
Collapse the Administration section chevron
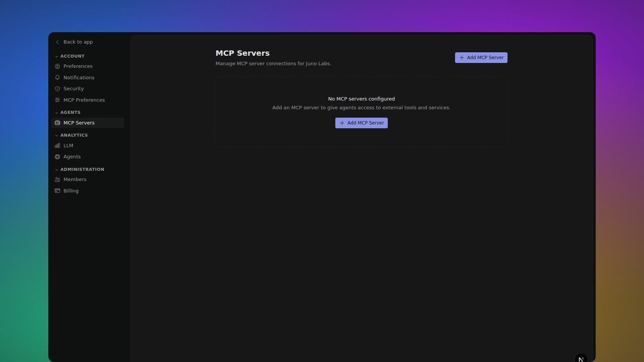pos(57,170)
